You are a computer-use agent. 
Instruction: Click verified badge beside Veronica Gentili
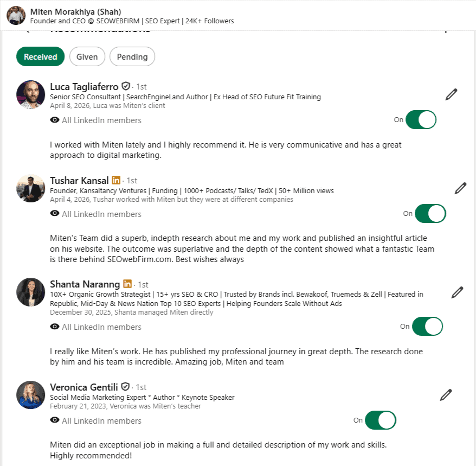(x=126, y=387)
